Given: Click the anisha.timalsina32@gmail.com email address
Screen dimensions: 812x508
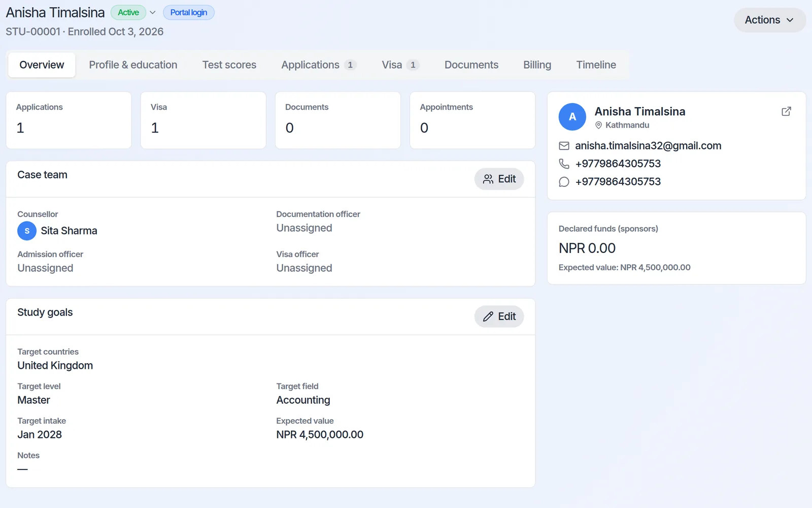Looking at the screenshot, I should click(x=648, y=146).
